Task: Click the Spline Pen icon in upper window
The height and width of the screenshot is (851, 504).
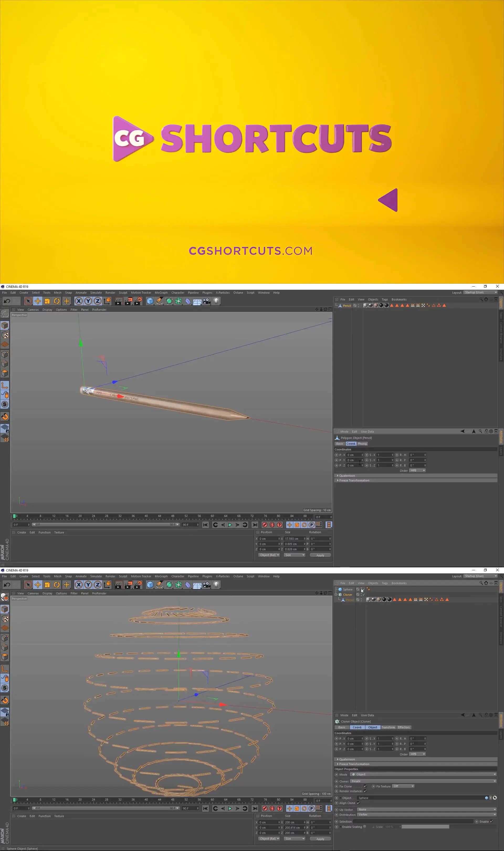Action: [x=159, y=301]
